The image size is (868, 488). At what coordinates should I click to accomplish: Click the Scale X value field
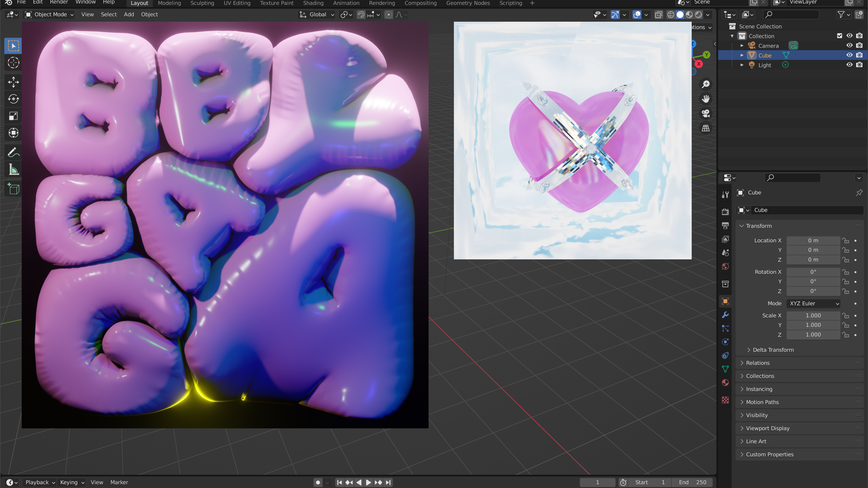pyautogui.click(x=813, y=316)
